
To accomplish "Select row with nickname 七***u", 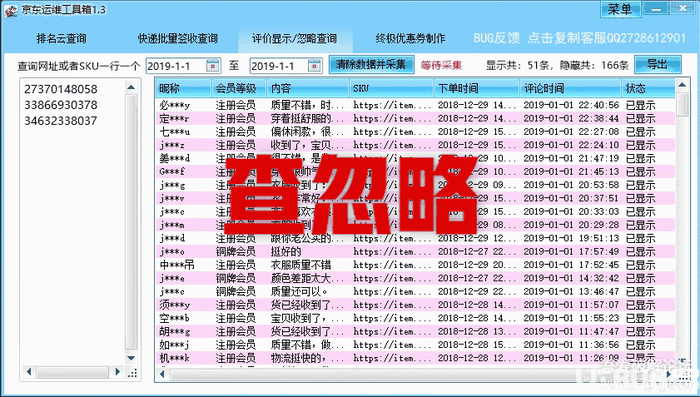I will pyautogui.click(x=416, y=132).
